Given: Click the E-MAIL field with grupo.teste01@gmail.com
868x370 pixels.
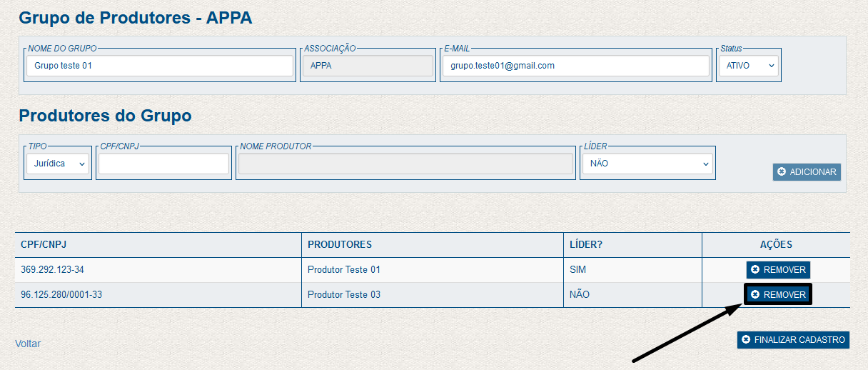Looking at the screenshot, I should pos(575,66).
